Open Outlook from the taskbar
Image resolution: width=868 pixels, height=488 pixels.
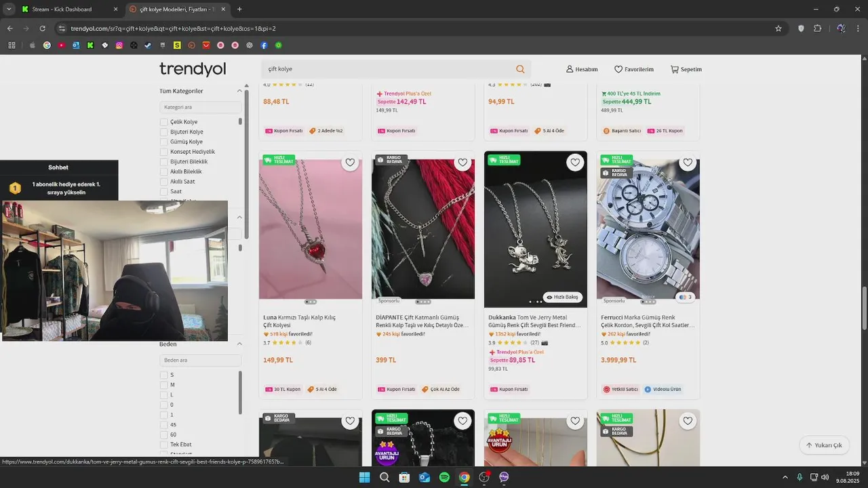(x=425, y=477)
